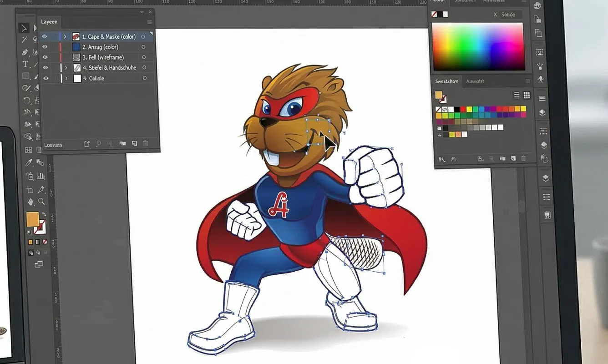Hide the Fell (wireframe) layer

tap(45, 57)
